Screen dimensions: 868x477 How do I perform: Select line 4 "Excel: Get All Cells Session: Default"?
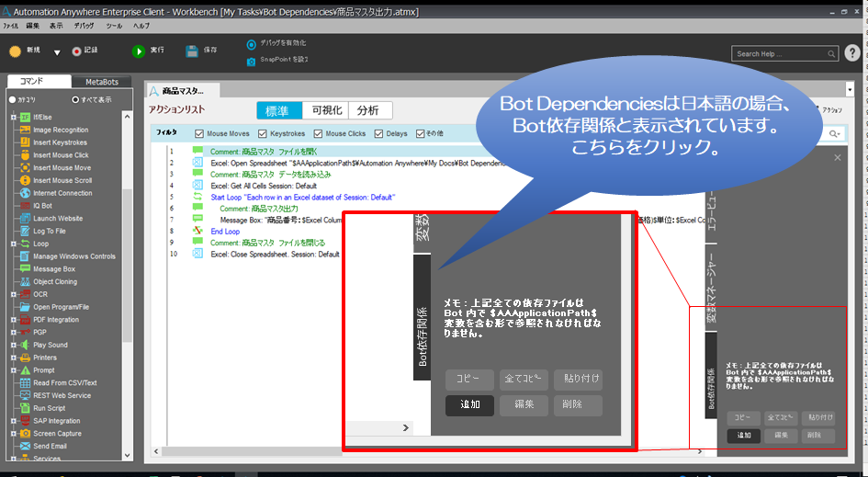264,186
